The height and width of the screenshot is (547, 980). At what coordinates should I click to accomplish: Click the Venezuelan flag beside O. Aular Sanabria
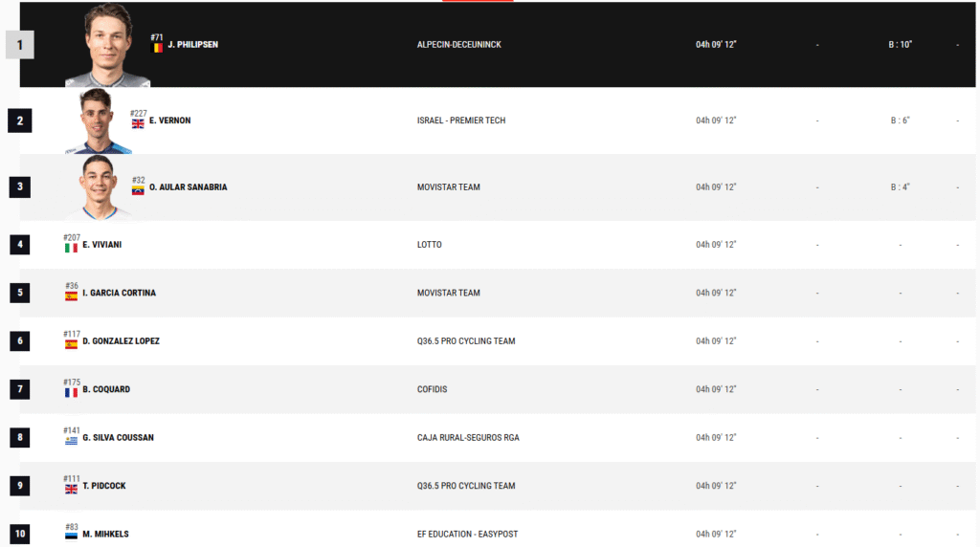138,190
